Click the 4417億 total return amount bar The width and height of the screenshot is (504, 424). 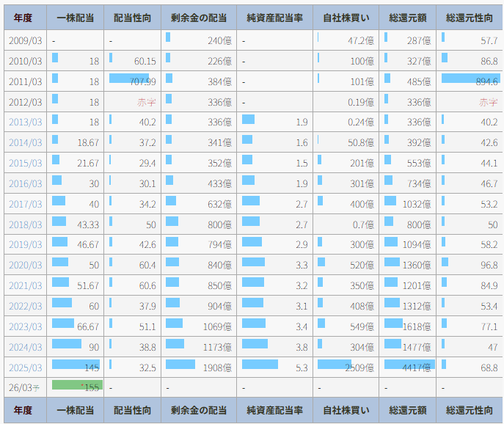409,365
